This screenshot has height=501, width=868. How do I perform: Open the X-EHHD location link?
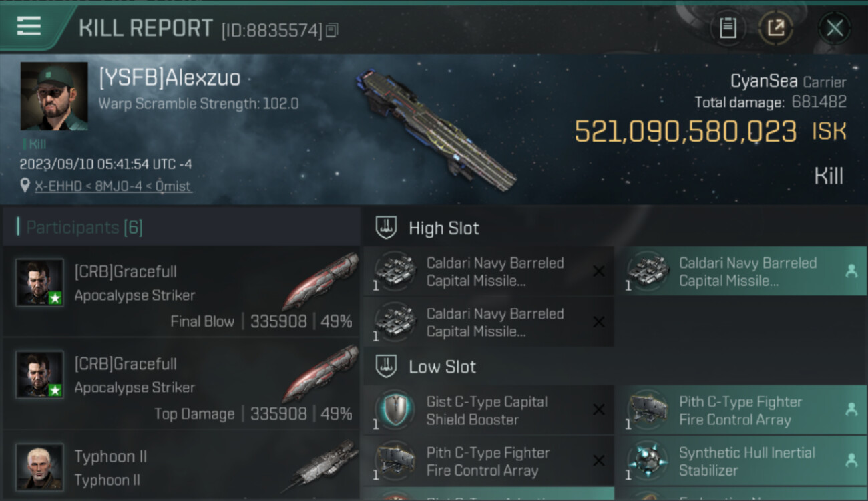(113, 186)
